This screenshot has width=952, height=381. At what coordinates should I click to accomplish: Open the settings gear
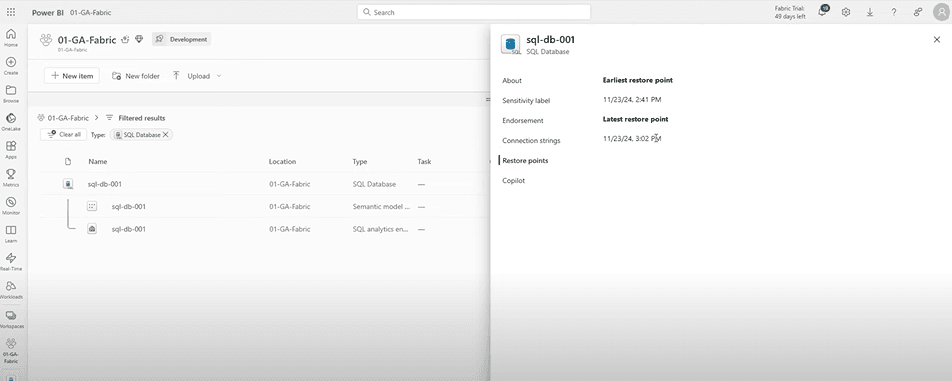846,12
